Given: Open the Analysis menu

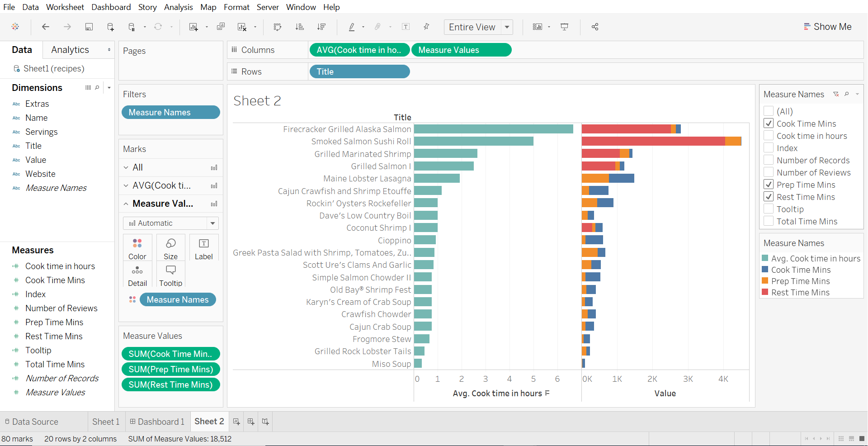Looking at the screenshot, I should [x=178, y=7].
